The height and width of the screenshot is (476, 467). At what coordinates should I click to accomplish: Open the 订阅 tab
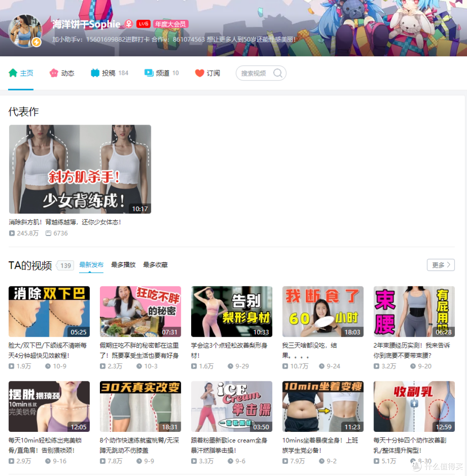(208, 73)
